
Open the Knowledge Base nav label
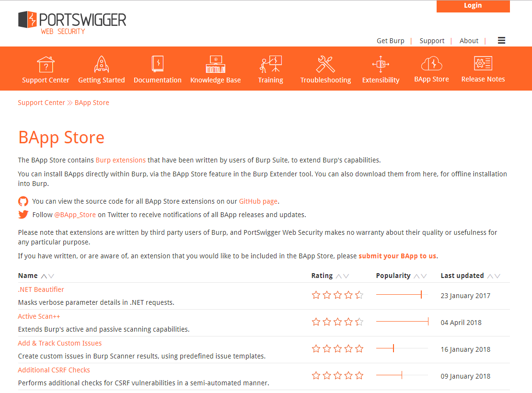(216, 80)
